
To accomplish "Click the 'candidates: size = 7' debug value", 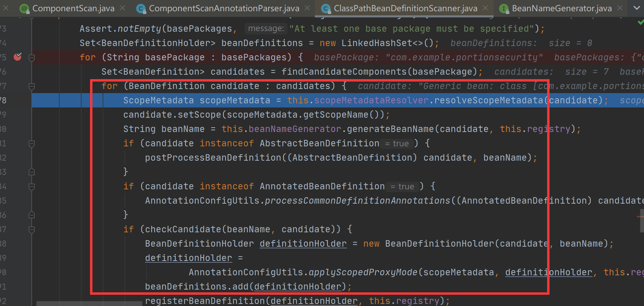I will pyautogui.click(x=552, y=72).
